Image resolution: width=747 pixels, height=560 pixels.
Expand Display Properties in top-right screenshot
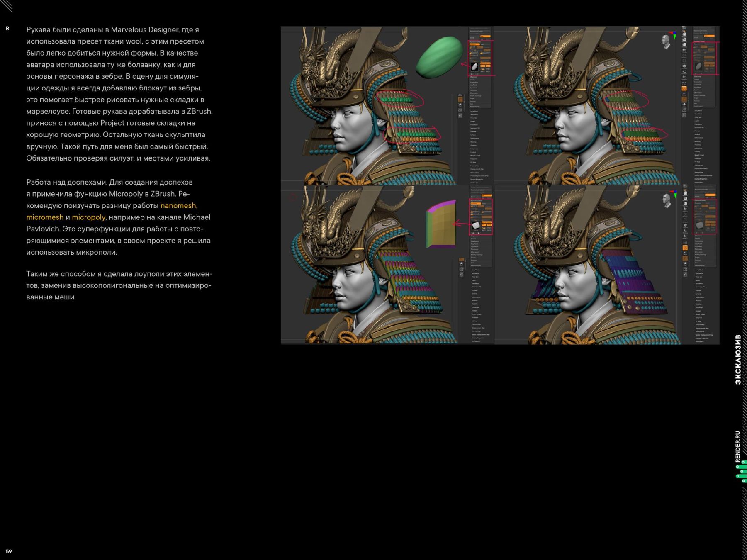click(701, 179)
